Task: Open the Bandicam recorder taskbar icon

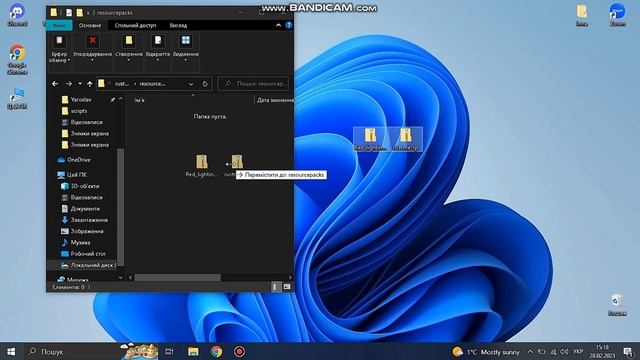Action: click(x=240, y=351)
